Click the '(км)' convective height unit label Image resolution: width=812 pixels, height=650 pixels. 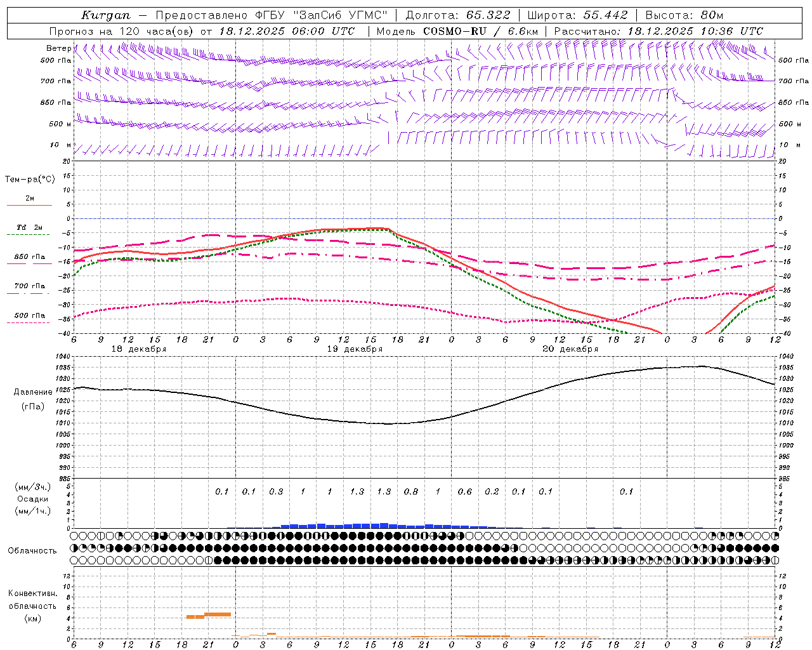point(32,618)
